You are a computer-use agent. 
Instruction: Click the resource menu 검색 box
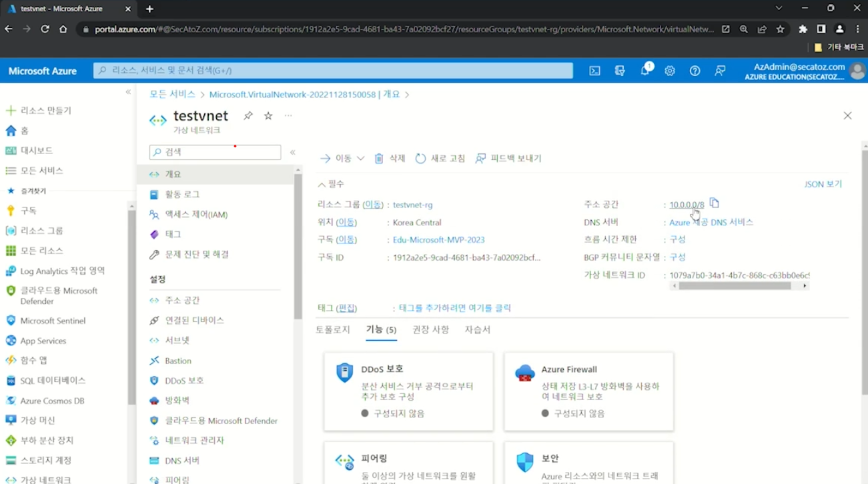pyautogui.click(x=215, y=152)
